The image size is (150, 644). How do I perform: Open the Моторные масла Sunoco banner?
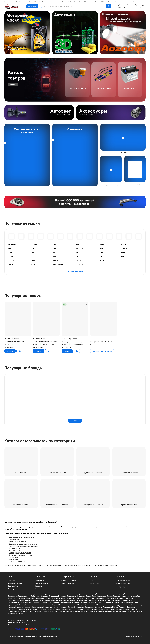(x=27, y=33)
